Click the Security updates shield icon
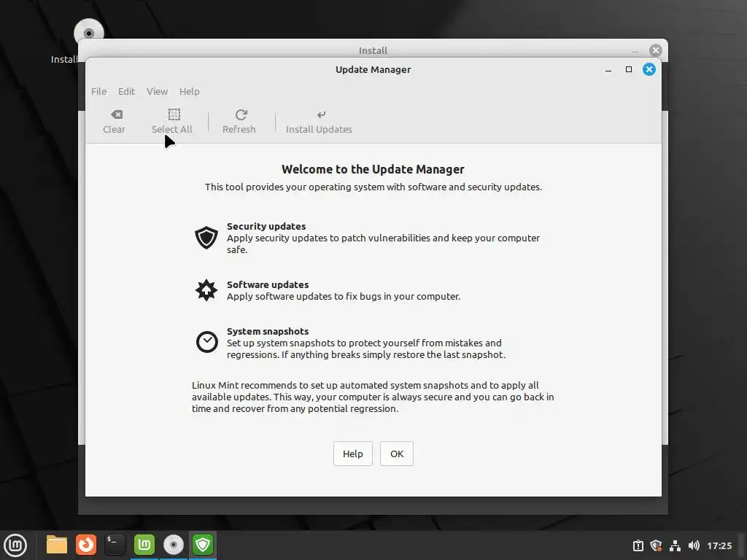The width and height of the screenshot is (747, 560). [206, 238]
